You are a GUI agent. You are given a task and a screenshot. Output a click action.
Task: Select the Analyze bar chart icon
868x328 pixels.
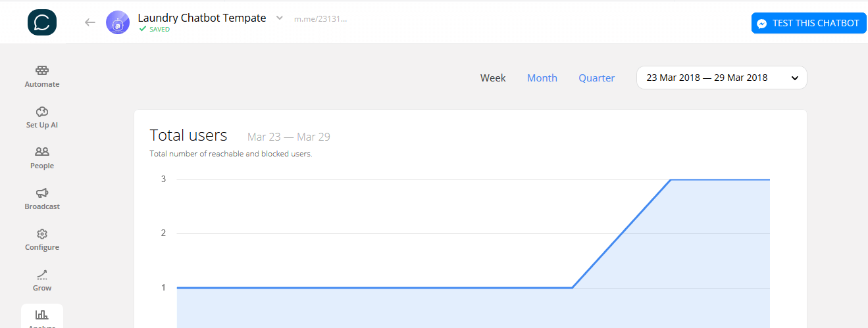point(42,315)
